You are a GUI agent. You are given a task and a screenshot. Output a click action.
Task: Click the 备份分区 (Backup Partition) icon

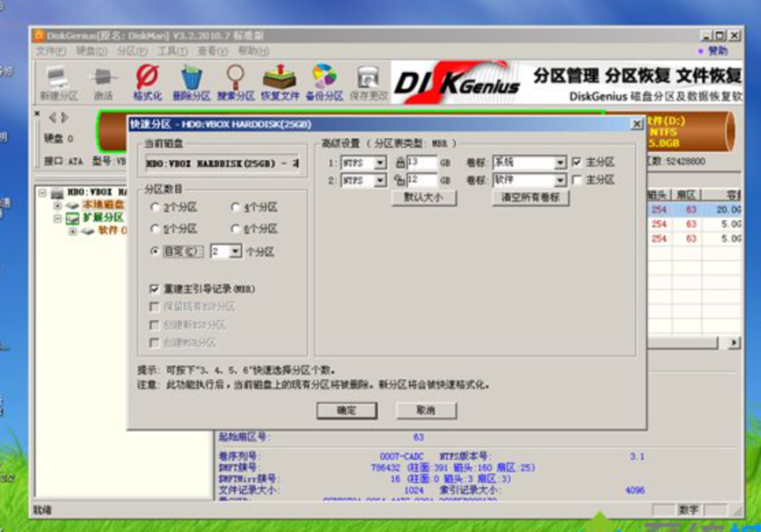(x=324, y=82)
